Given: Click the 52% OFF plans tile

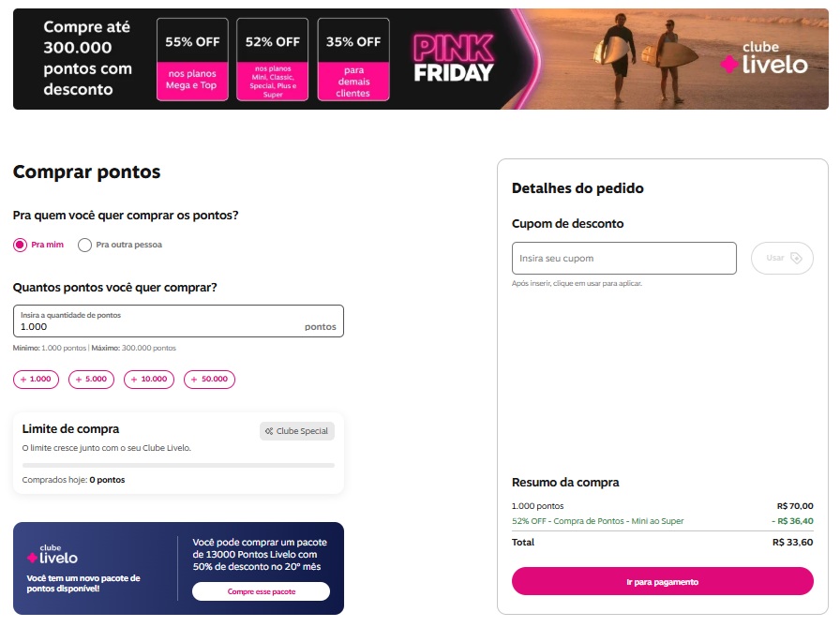Looking at the screenshot, I should 272,59.
